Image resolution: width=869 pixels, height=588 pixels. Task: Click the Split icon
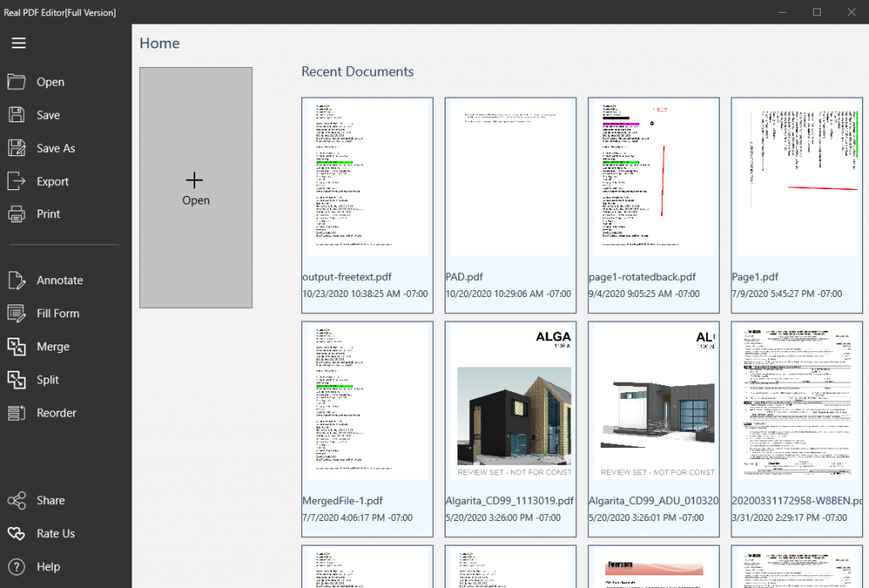(17, 379)
